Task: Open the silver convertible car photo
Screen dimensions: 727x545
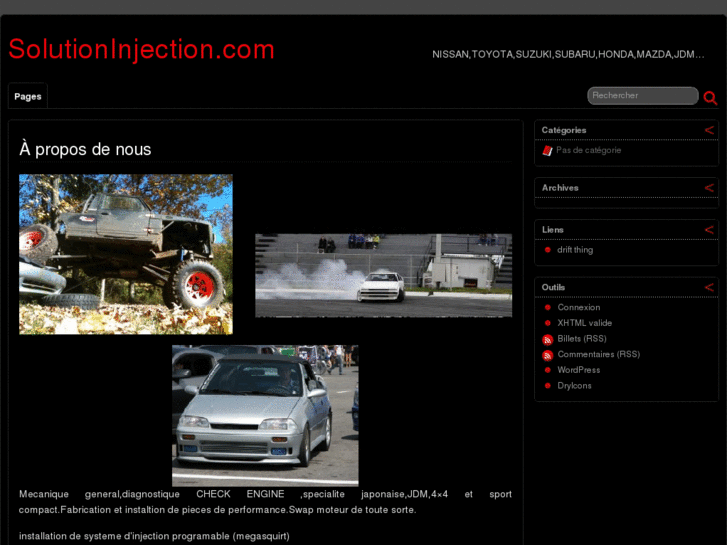Action: (x=265, y=416)
